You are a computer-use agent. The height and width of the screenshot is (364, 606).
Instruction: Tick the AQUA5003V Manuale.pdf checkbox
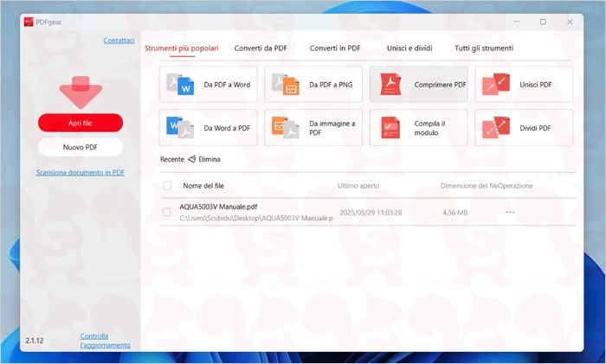(167, 212)
